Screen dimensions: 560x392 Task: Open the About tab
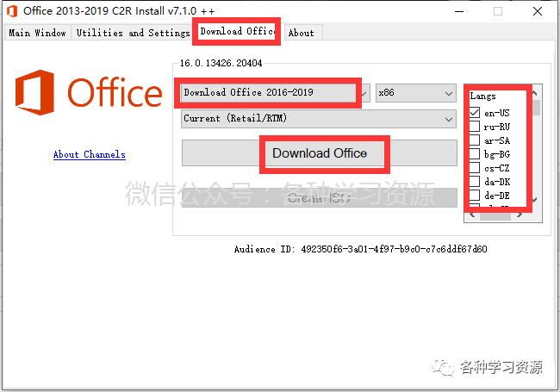[x=302, y=33]
